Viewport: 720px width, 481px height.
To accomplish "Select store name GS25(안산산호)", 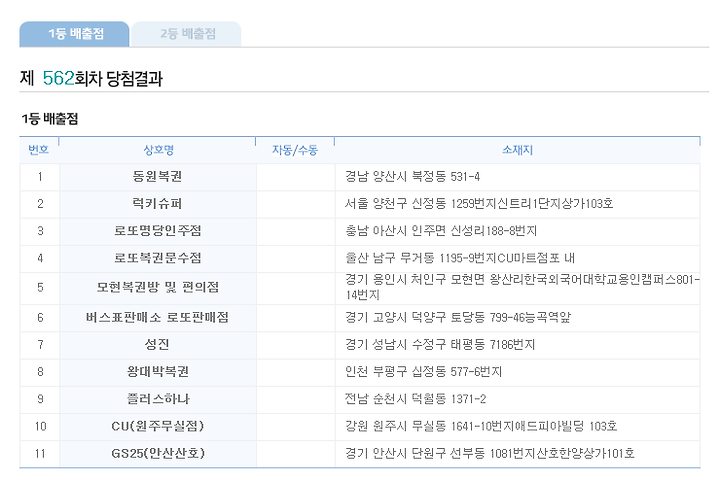I will tap(158, 453).
